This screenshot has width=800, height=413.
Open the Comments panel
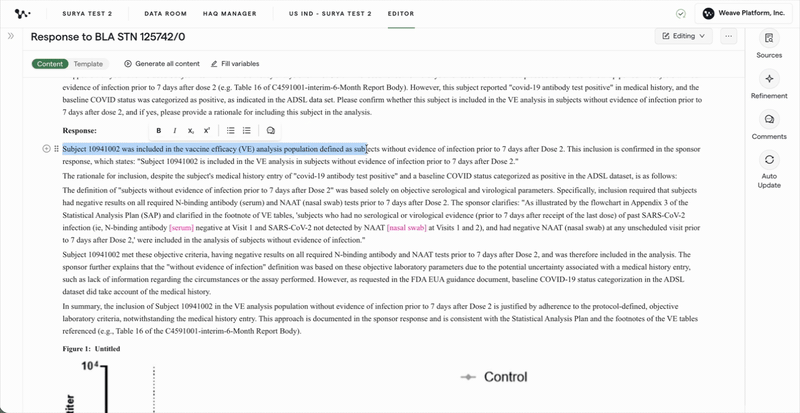point(769,126)
